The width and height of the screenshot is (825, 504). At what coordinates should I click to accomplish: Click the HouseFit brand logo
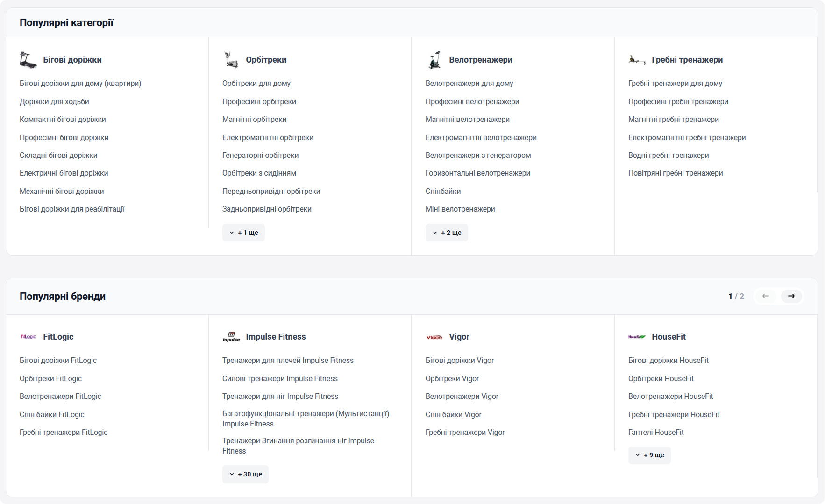pyautogui.click(x=637, y=337)
